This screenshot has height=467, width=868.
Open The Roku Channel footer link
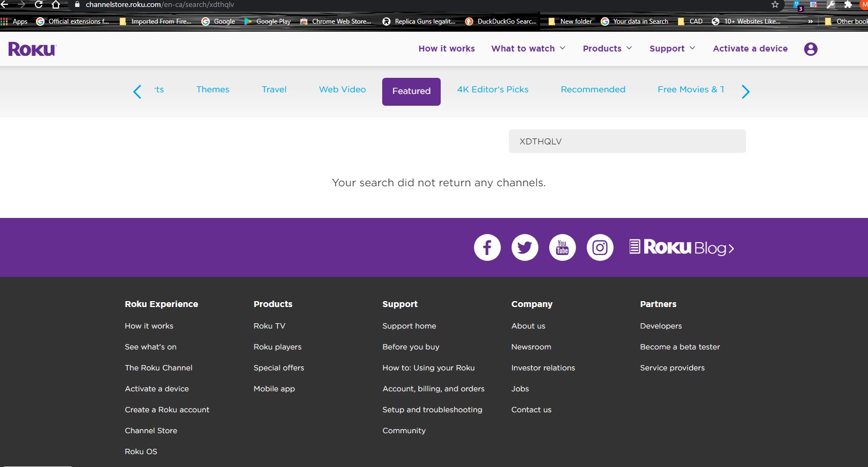[159, 368]
